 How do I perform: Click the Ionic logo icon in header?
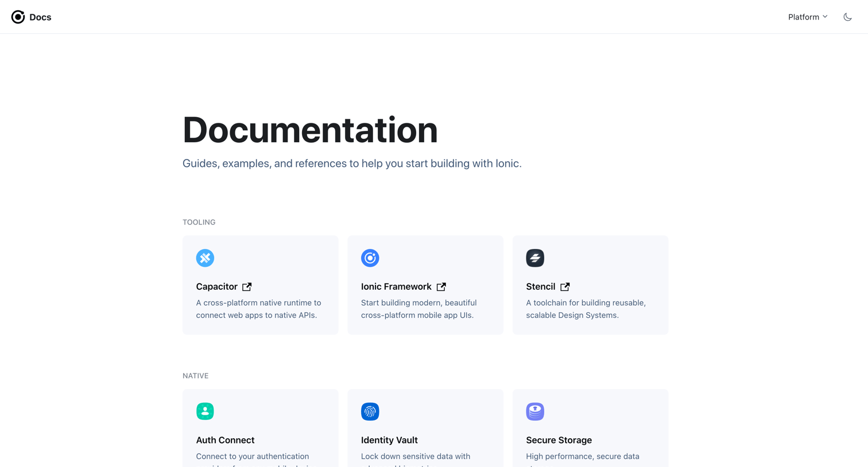[18, 17]
